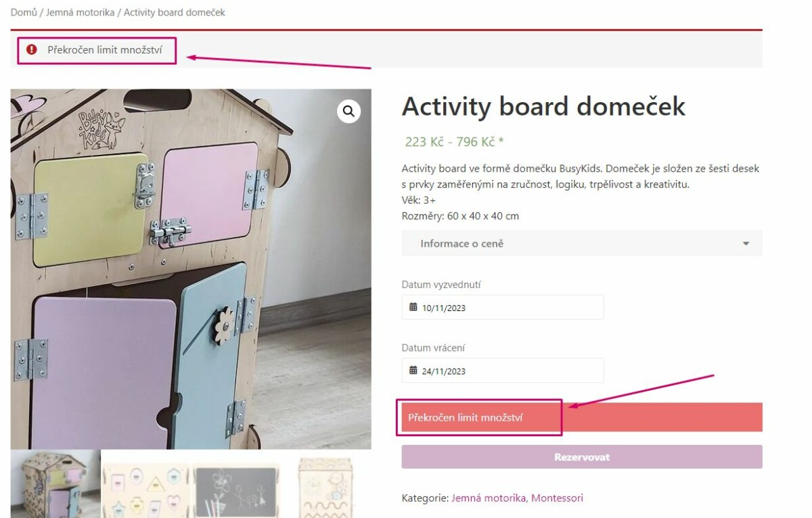812x518 pixels.
Task: Open Jemná motorika breadcrumb link
Action: pos(80,12)
